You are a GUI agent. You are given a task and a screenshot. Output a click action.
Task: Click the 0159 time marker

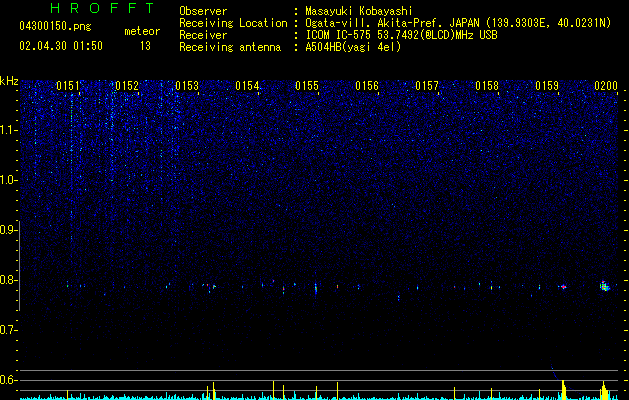pyautogui.click(x=547, y=86)
